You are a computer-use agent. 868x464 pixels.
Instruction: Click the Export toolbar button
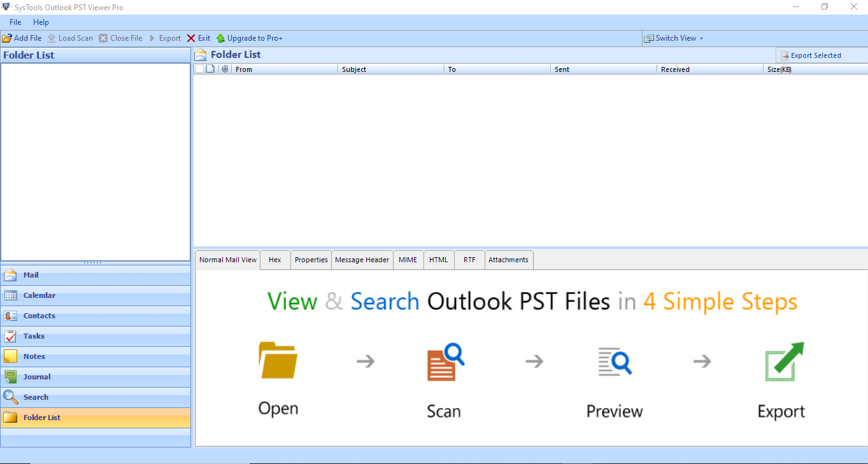[x=165, y=38]
